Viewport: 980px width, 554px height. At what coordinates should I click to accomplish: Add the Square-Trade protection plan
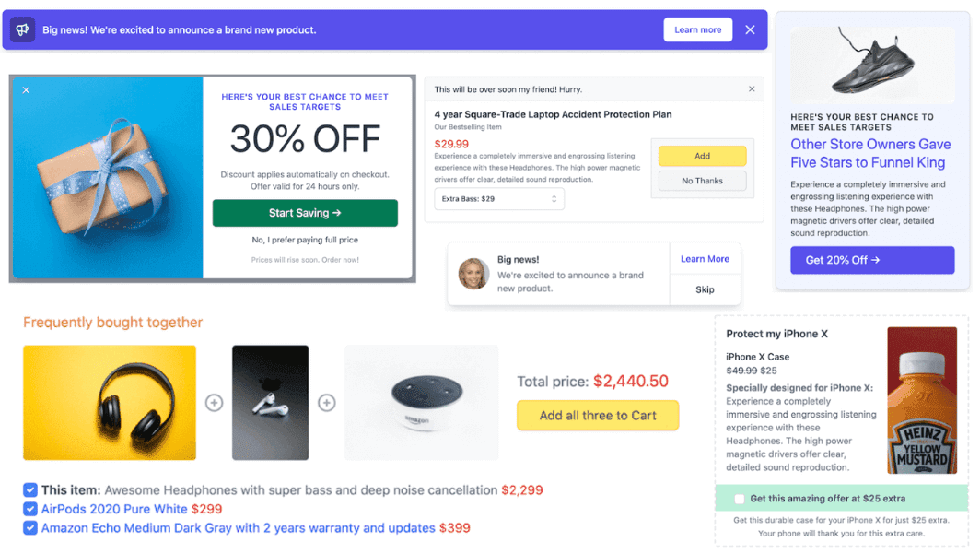(x=703, y=156)
